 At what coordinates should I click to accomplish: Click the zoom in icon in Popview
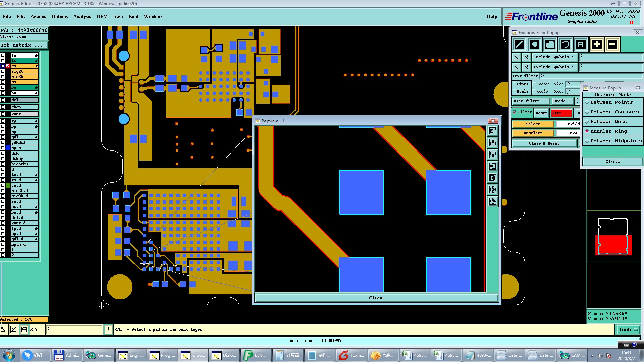coord(493,190)
